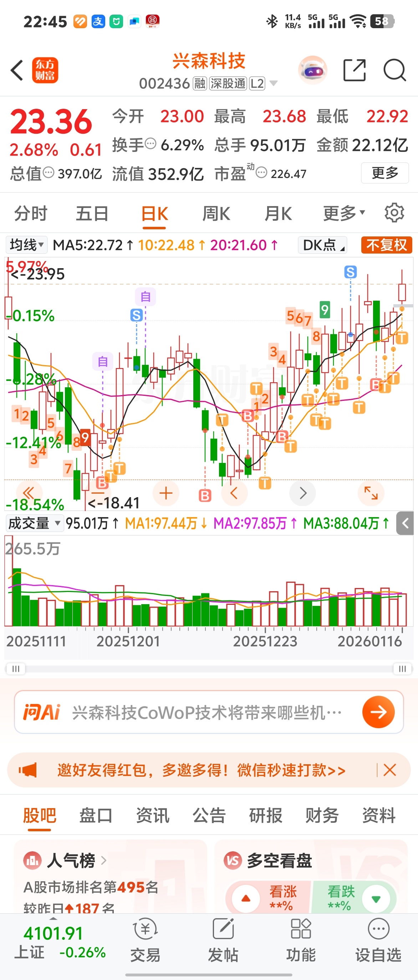418x980 pixels.
Task: Grab left handle of chart range slider
Action: [x=16, y=668]
